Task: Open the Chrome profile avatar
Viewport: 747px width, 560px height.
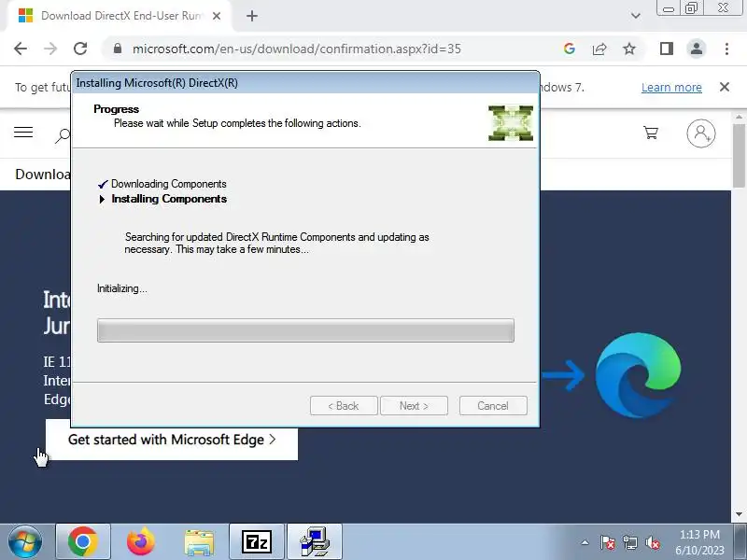Action: [x=696, y=49]
